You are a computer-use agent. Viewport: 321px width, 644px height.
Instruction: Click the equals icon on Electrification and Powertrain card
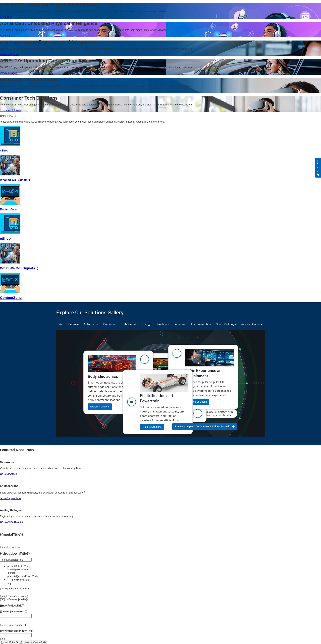(x=132, y=402)
